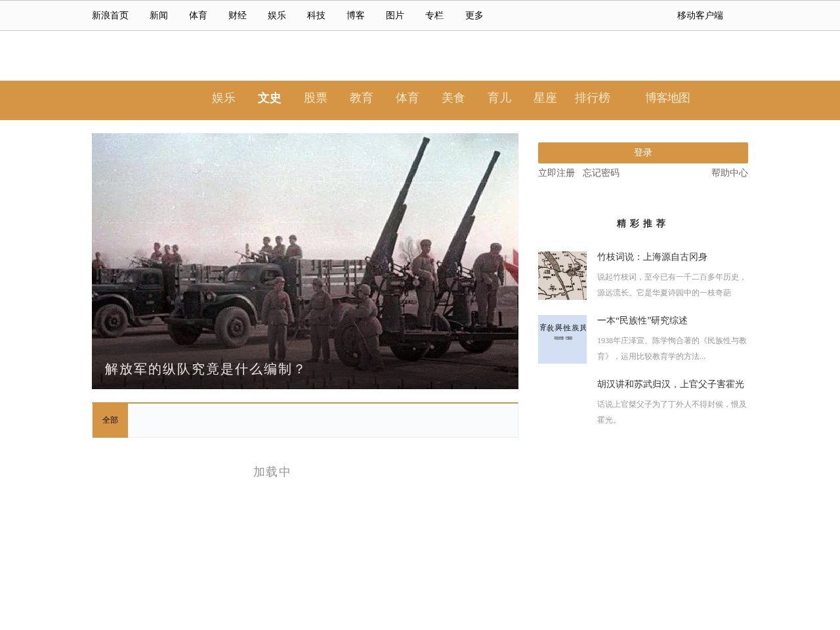The width and height of the screenshot is (840, 630).
Task: Click the 忘记密码 forgot password link
Action: tap(601, 173)
